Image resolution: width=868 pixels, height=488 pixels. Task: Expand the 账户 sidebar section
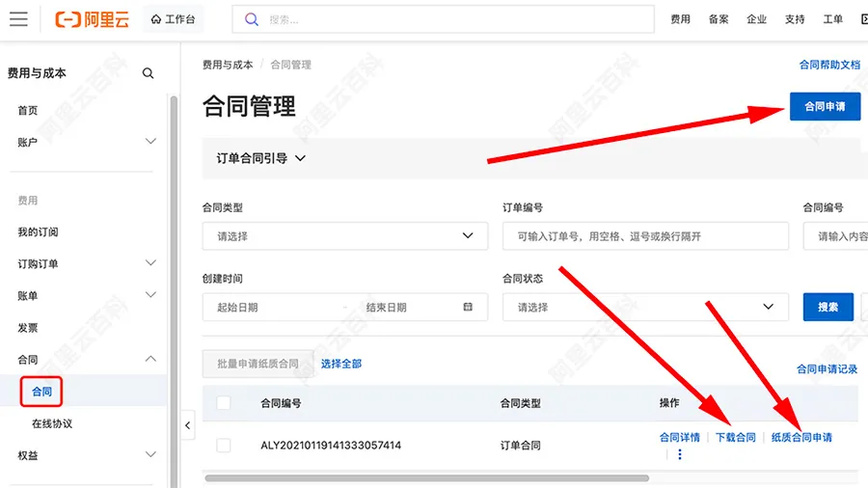(86, 142)
